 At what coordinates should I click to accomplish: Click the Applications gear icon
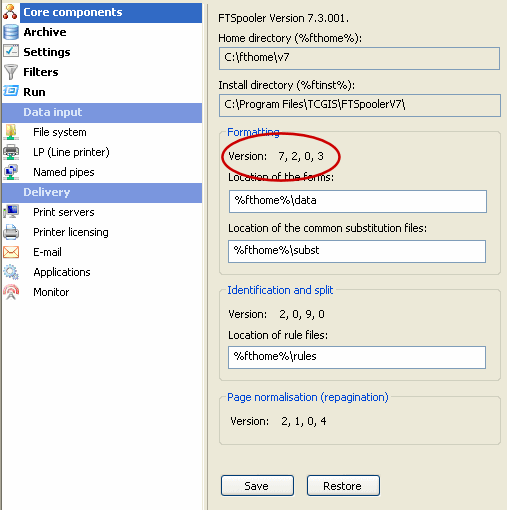click(x=11, y=272)
